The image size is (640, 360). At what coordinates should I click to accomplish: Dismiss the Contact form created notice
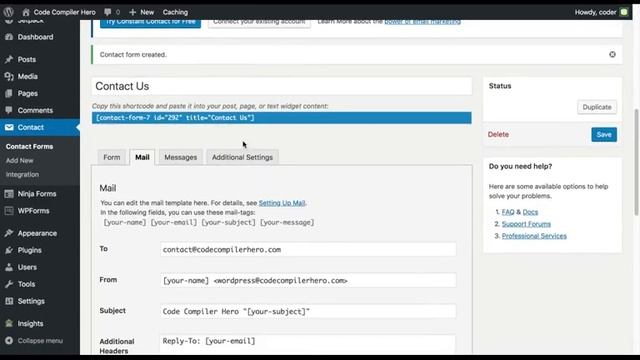(612, 54)
